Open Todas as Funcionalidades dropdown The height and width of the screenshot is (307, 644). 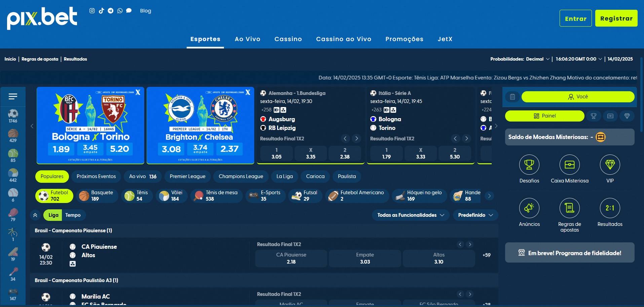pyautogui.click(x=411, y=215)
